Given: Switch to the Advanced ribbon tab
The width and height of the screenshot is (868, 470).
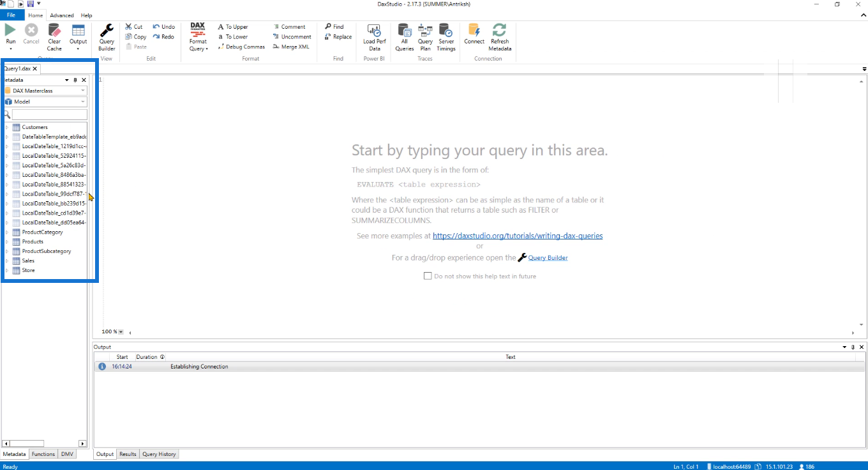Looking at the screenshot, I should 62,15.
